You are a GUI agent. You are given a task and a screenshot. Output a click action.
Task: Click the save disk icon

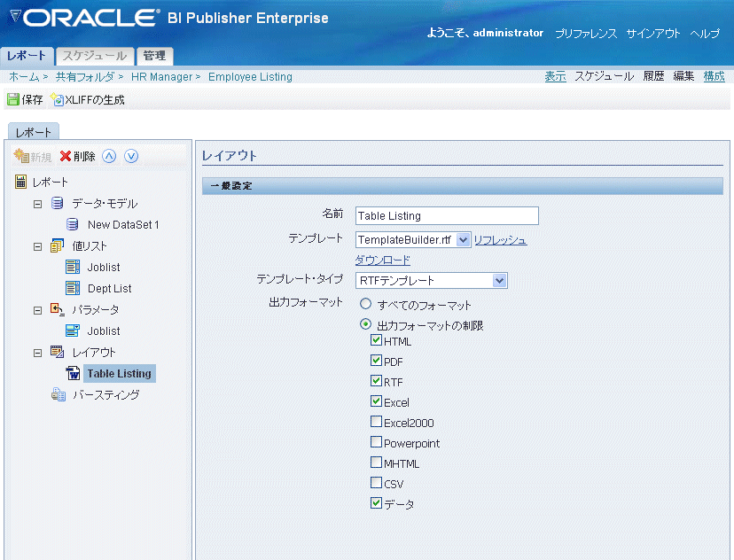[13, 99]
